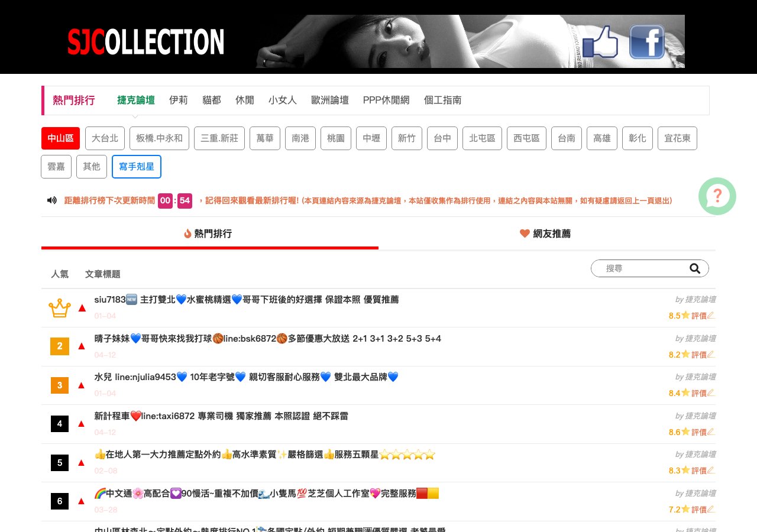Viewport: 757px width, 532px height.
Task: Click into the 搜尋 search field
Action: click(x=642, y=268)
